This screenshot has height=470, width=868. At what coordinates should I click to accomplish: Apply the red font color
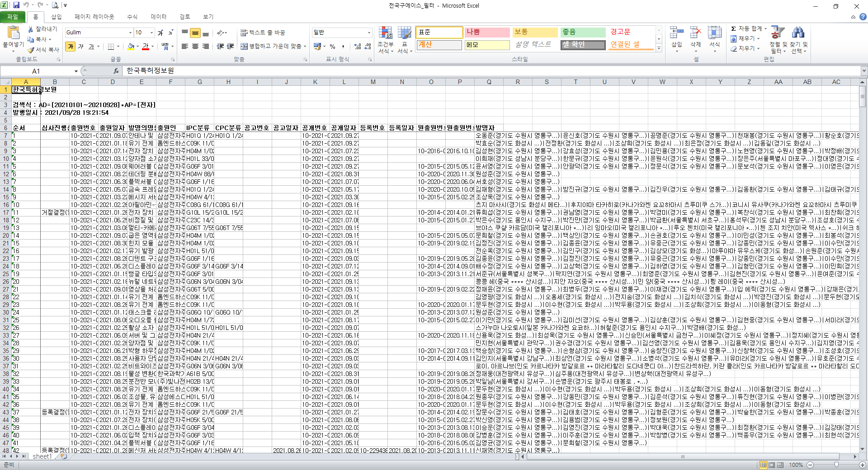(x=145, y=47)
